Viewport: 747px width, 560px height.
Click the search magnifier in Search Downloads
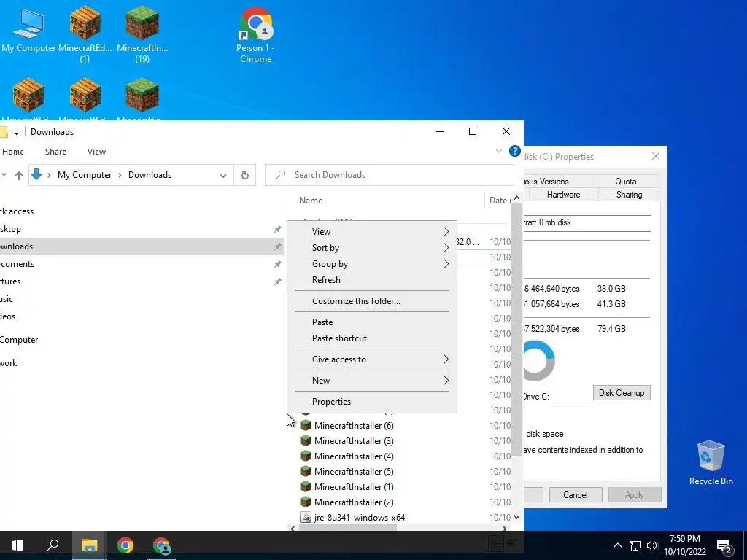[280, 175]
